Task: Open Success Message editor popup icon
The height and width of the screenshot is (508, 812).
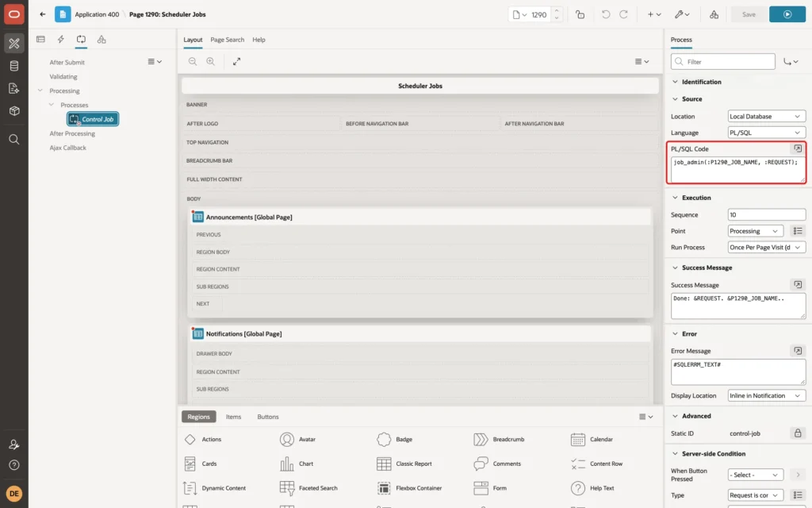Action: point(798,285)
